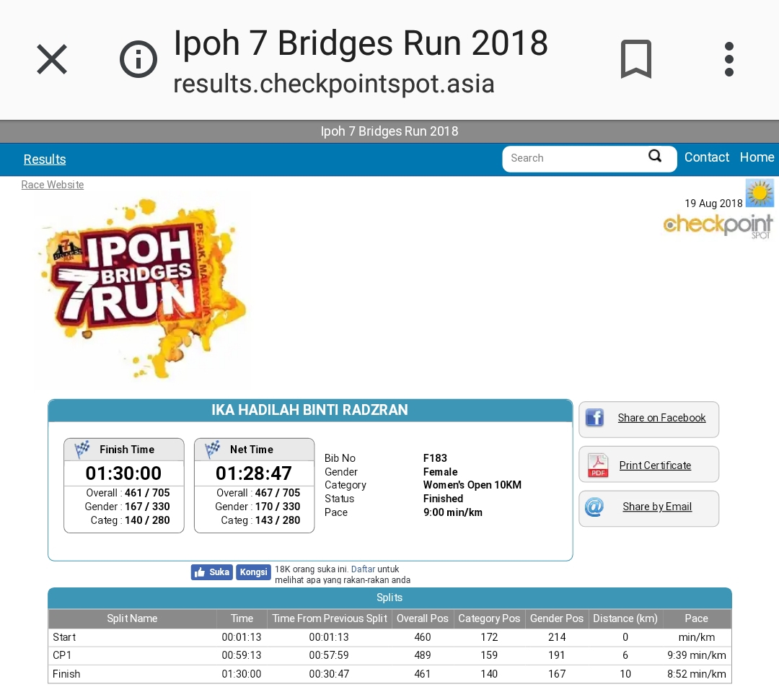Open the Race Website link
Image resolution: width=779 pixels, height=700 pixels.
coord(53,185)
